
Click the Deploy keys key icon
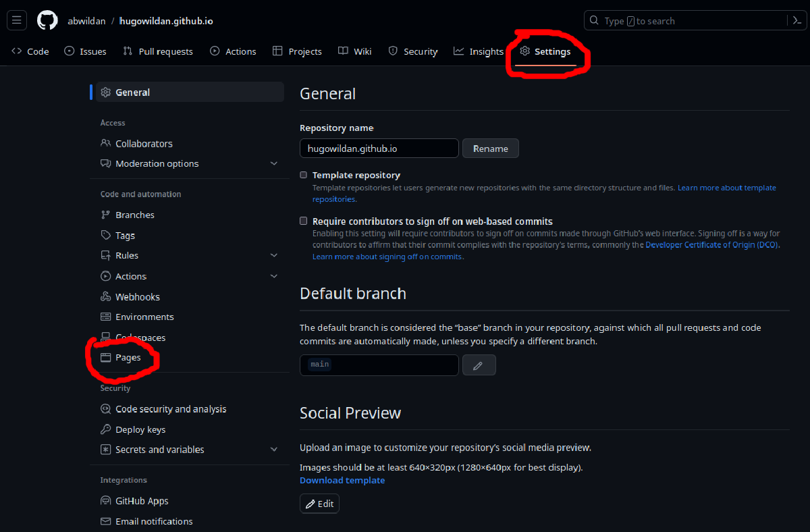pos(105,429)
